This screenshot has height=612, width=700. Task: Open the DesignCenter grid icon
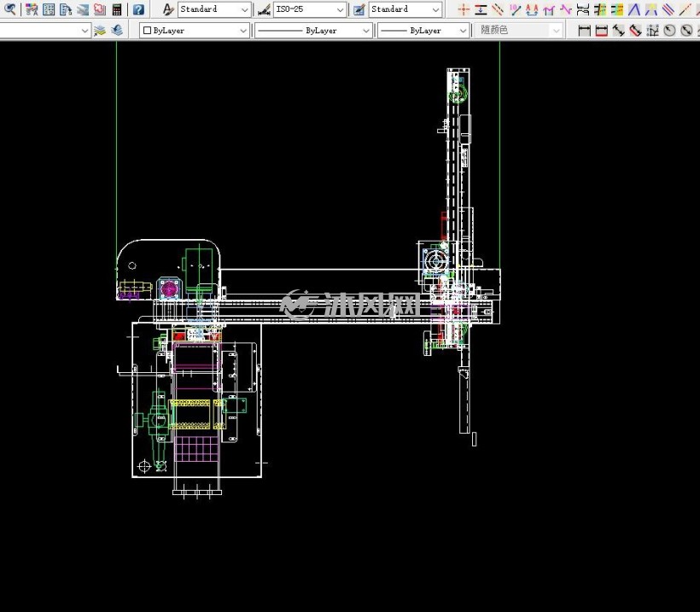click(x=49, y=9)
